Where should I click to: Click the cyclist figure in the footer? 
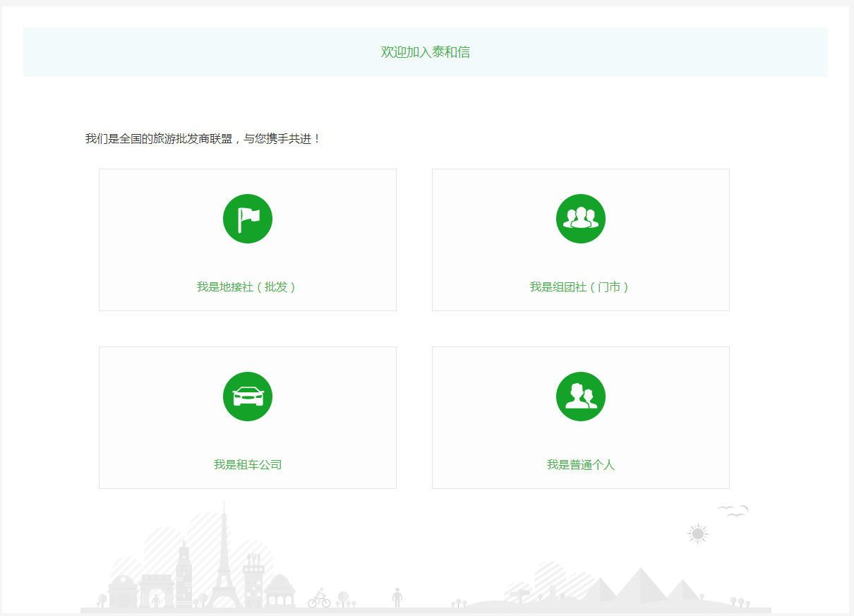(x=320, y=598)
